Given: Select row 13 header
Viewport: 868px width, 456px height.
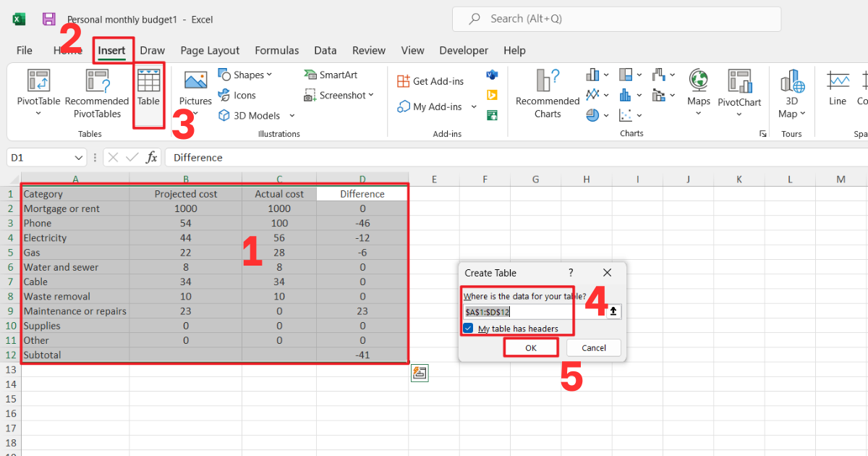Looking at the screenshot, I should click(x=11, y=370).
